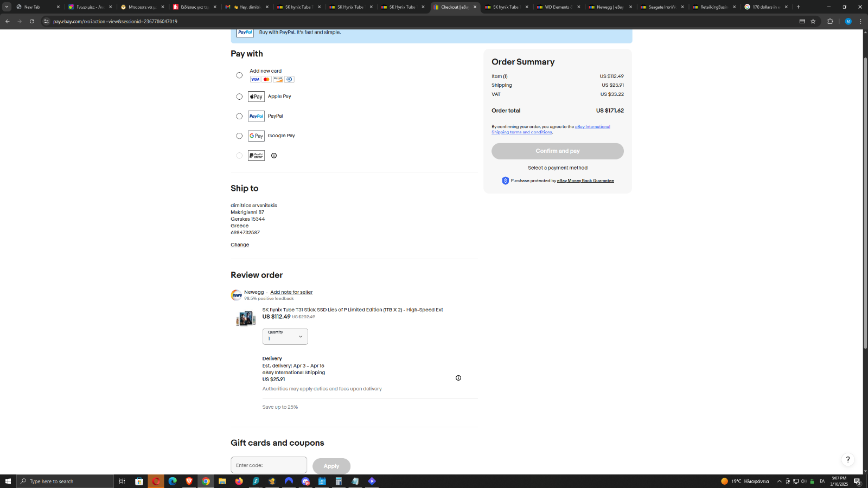Open Brave browser from taskbar

click(x=189, y=481)
